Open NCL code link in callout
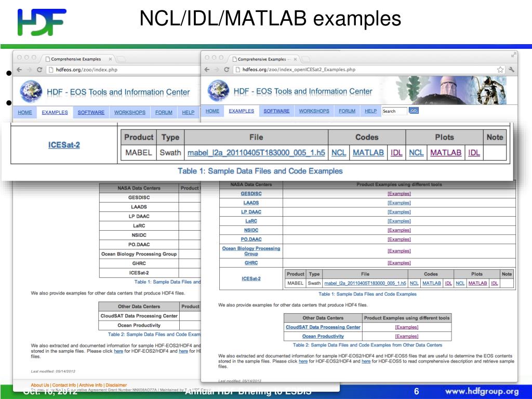The image size is (532, 399). [339, 153]
